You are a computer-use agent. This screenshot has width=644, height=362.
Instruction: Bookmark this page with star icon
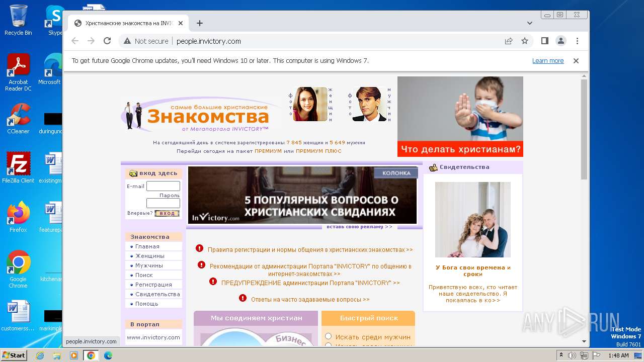coord(525,41)
